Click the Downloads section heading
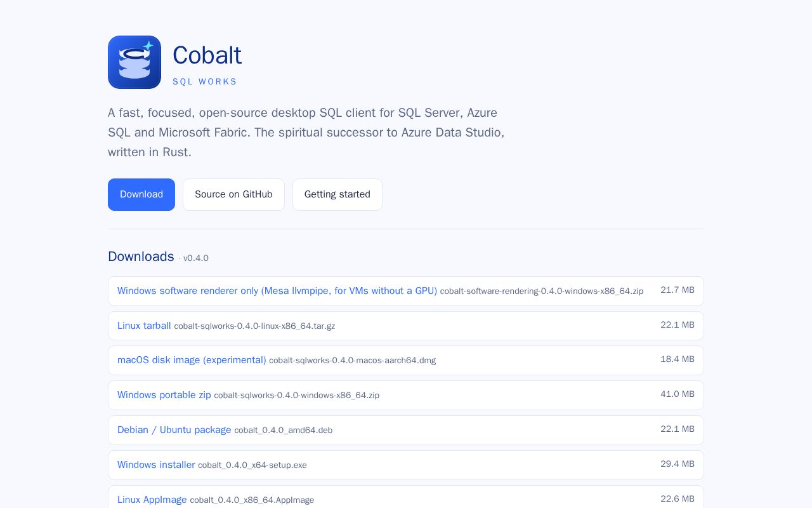 pos(141,257)
